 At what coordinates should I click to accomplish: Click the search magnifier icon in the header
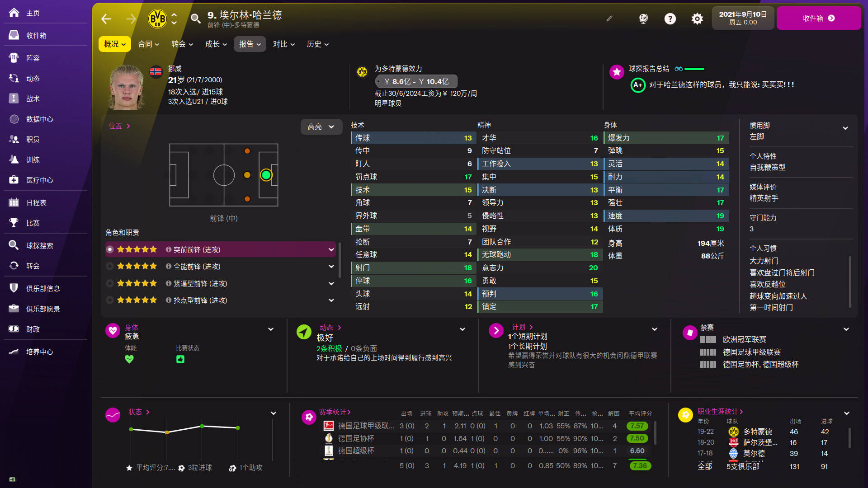(x=196, y=19)
